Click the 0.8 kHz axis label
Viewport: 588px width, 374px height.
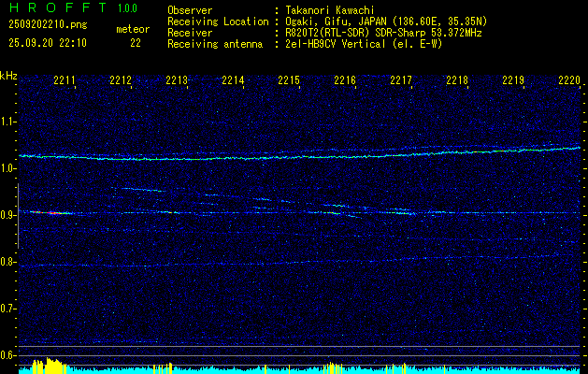pos(7,262)
